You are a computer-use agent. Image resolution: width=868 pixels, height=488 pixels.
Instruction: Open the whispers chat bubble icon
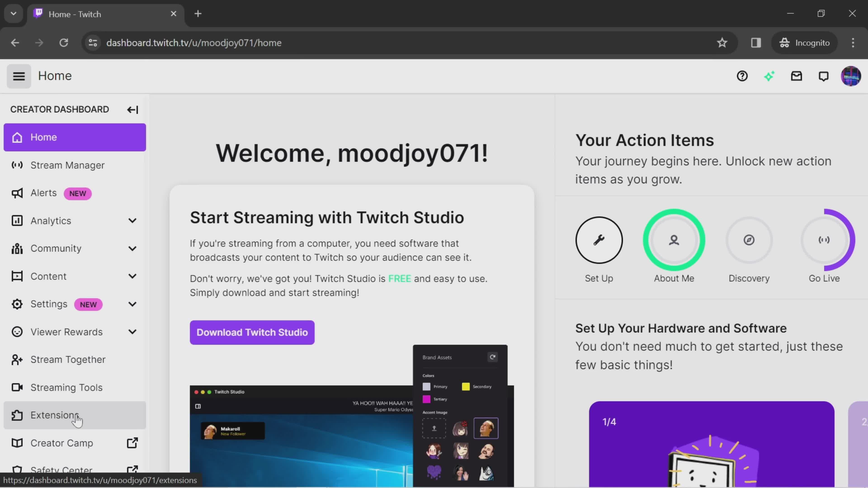823,76
